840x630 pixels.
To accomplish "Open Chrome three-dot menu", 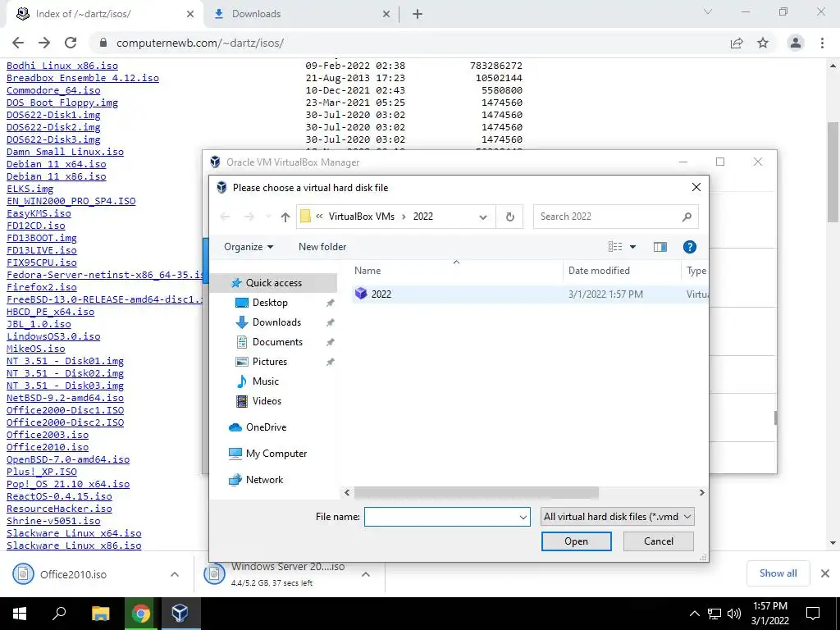I will 822,43.
